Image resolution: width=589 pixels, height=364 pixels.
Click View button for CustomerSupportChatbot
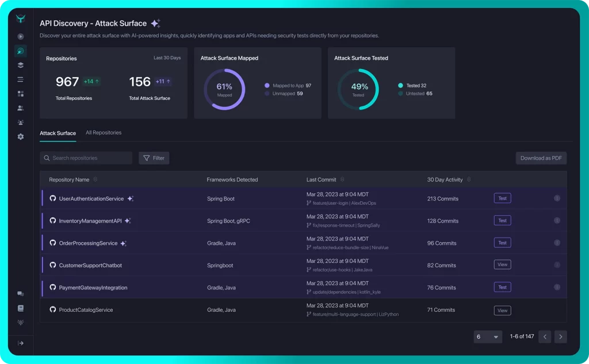click(x=502, y=265)
